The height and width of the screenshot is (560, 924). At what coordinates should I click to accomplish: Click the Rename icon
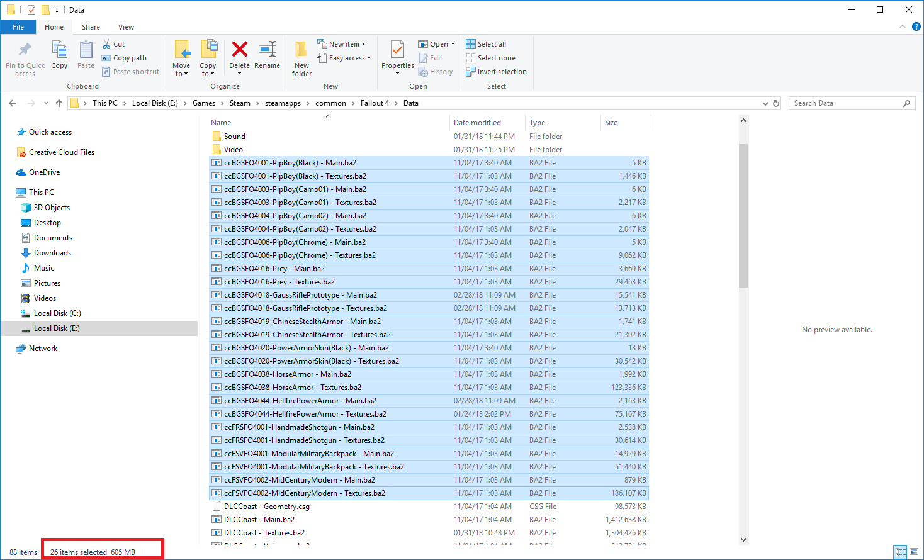click(268, 49)
